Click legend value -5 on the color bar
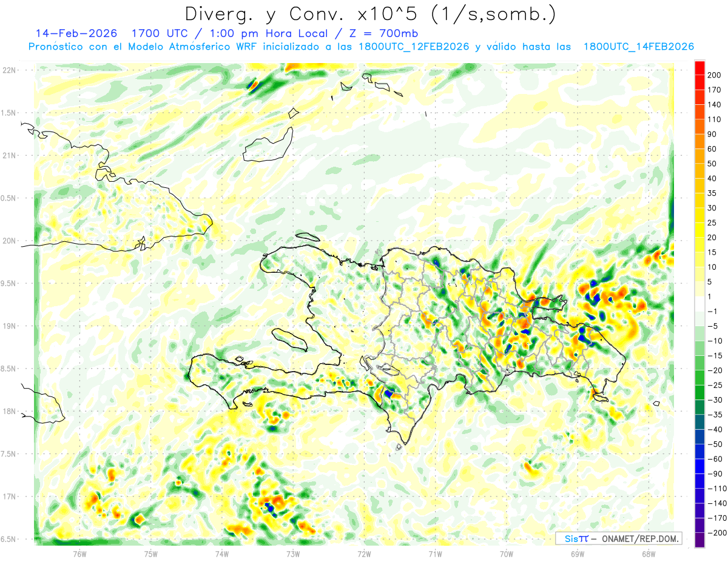 tap(712, 326)
